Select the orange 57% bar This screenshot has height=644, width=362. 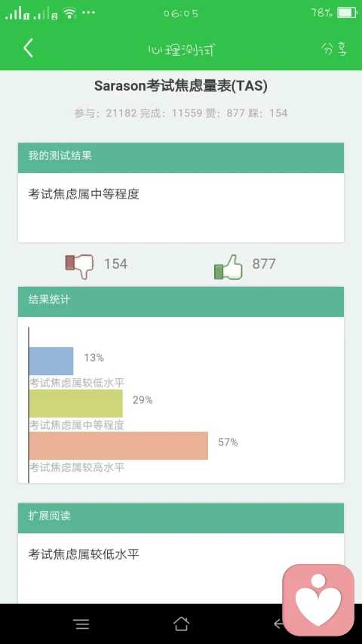[118, 445]
